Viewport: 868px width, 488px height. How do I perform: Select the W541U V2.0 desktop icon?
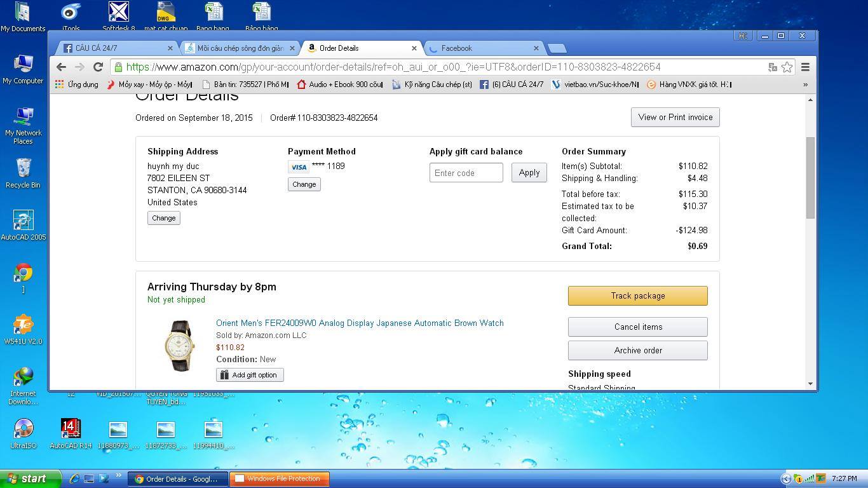tap(23, 330)
